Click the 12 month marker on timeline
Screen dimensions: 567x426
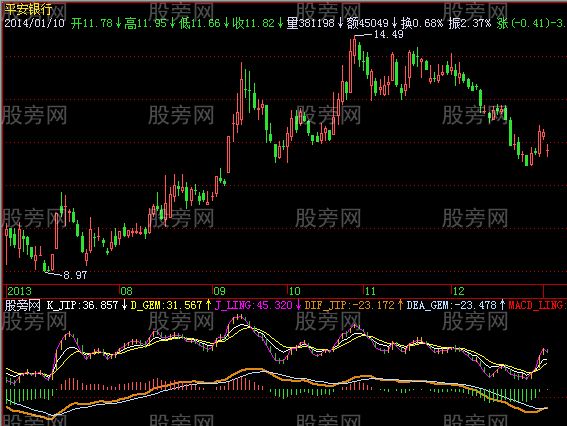458,291
